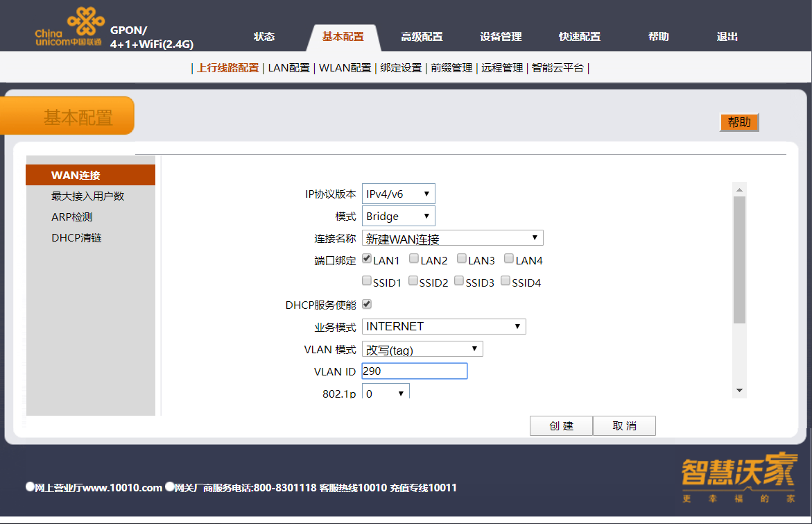Click 退出 to log out
The height and width of the screenshot is (524, 812).
(x=727, y=37)
